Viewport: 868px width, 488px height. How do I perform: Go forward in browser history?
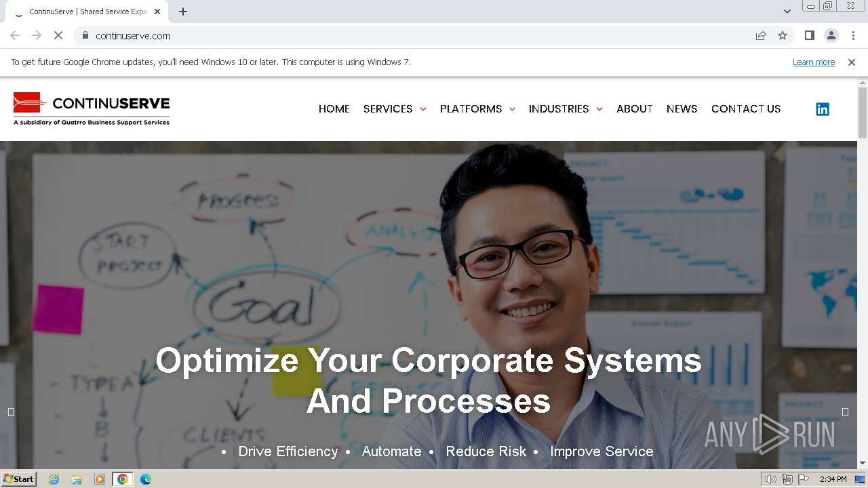point(37,36)
